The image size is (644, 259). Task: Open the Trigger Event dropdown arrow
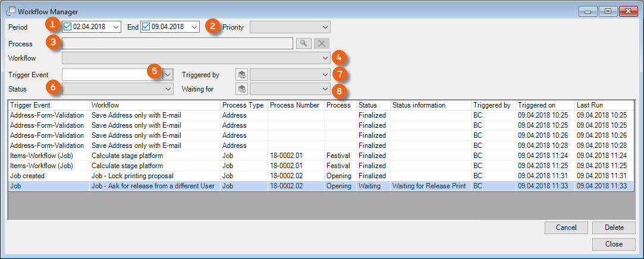168,74
